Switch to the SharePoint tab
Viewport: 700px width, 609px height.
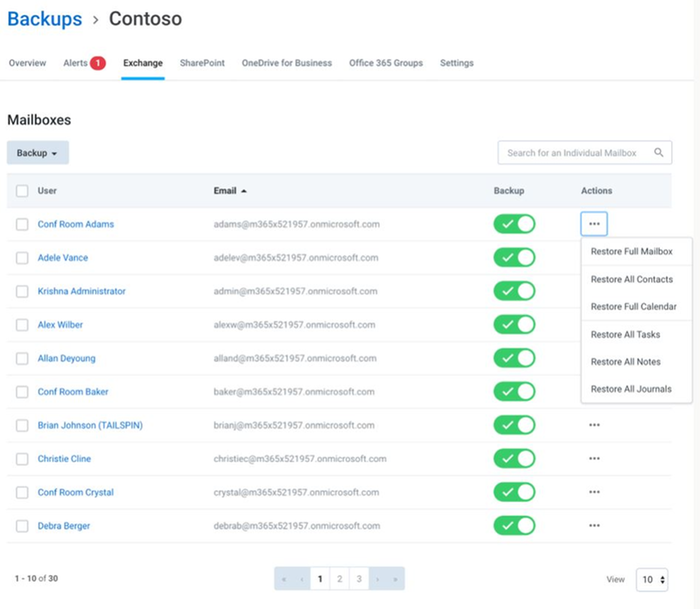[x=202, y=63]
